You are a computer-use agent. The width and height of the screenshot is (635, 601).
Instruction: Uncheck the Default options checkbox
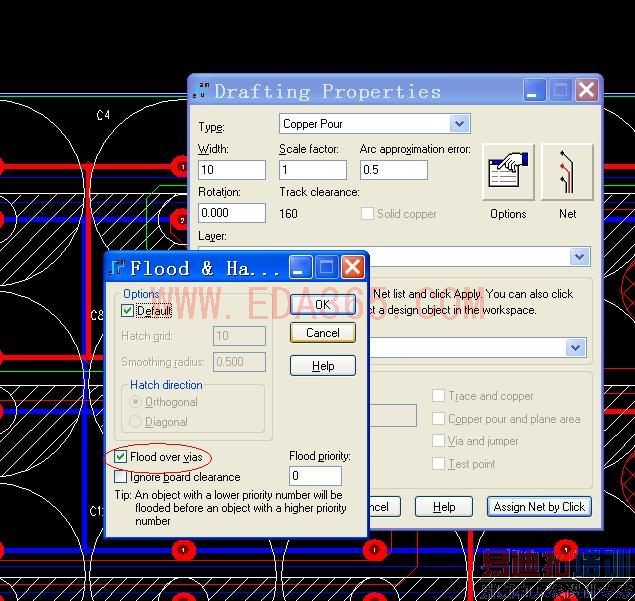click(x=127, y=311)
